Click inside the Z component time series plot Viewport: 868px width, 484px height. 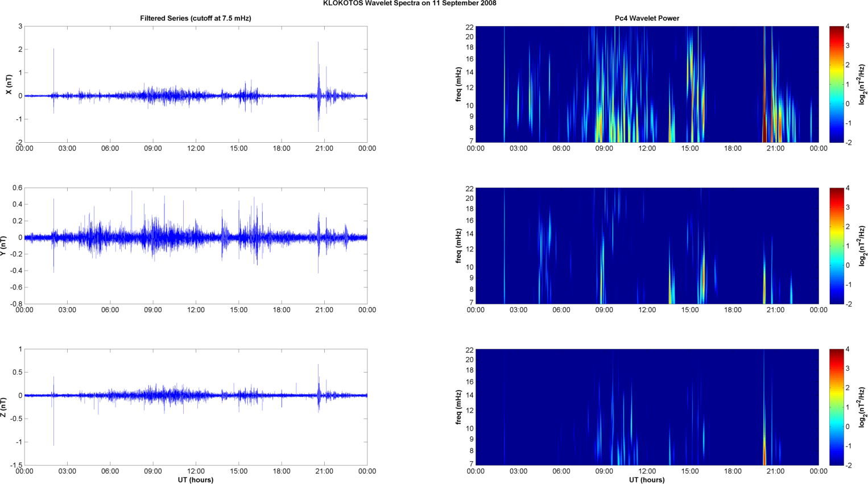click(x=196, y=407)
